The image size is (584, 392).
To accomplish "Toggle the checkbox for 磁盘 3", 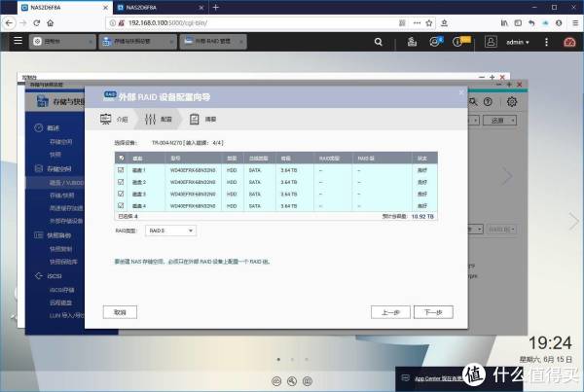I will pyautogui.click(x=120, y=195).
